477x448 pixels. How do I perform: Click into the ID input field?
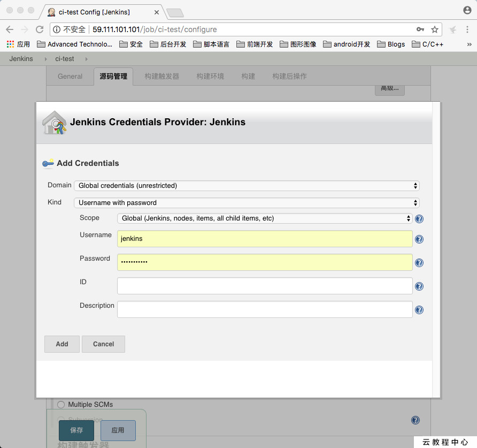pyautogui.click(x=264, y=286)
